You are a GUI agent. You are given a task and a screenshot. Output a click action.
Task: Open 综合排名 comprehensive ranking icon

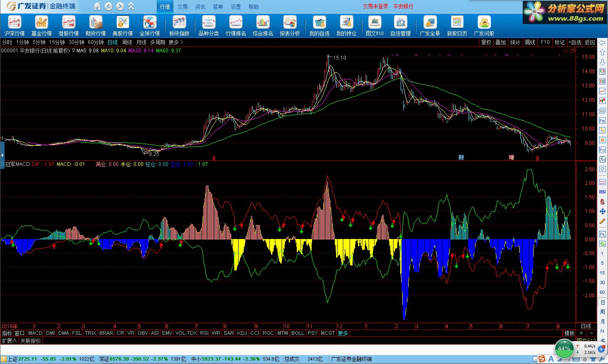263,26
